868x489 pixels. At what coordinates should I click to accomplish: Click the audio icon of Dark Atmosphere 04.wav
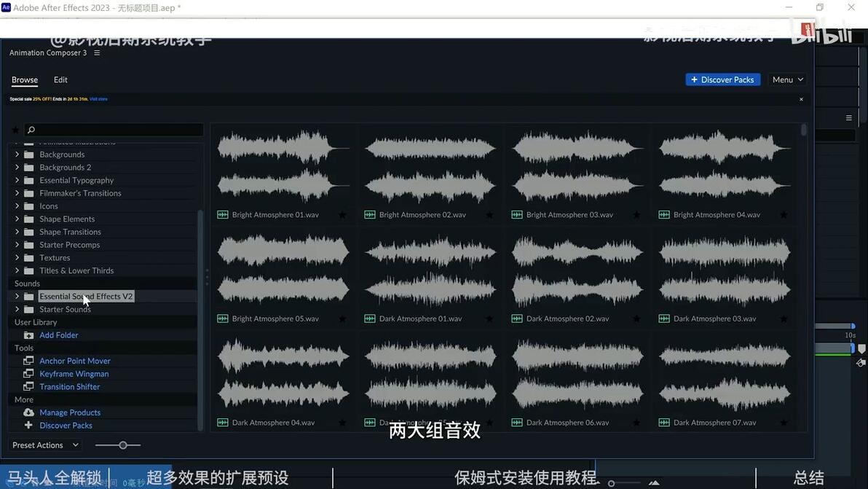click(x=223, y=423)
